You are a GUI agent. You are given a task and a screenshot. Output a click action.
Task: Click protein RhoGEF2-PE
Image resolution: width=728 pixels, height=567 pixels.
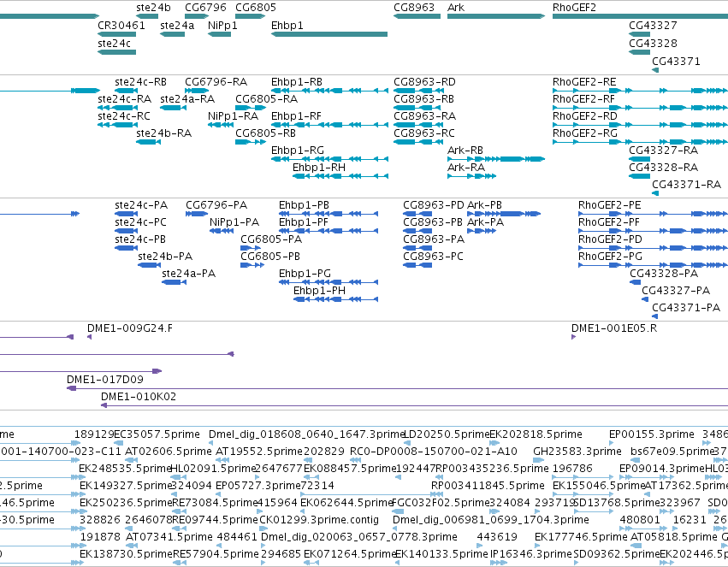pyautogui.click(x=653, y=214)
